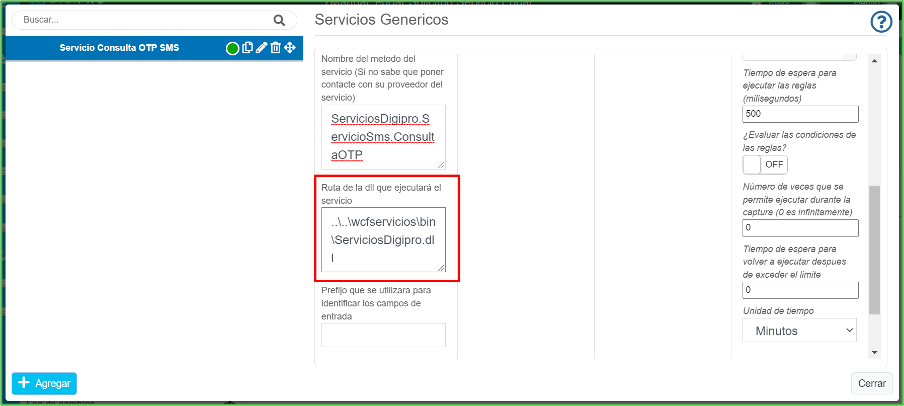Select Servicio Consulta OTP SMS list item
Image resolution: width=904 pixels, height=406 pixels.
(119, 48)
